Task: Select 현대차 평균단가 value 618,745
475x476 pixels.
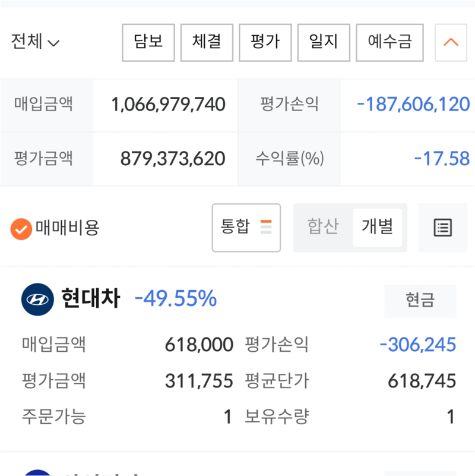Action: 422,381
